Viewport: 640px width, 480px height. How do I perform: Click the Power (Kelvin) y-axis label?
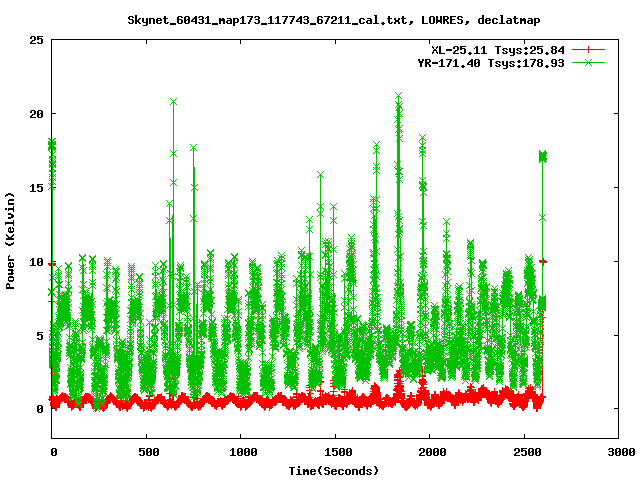point(10,241)
